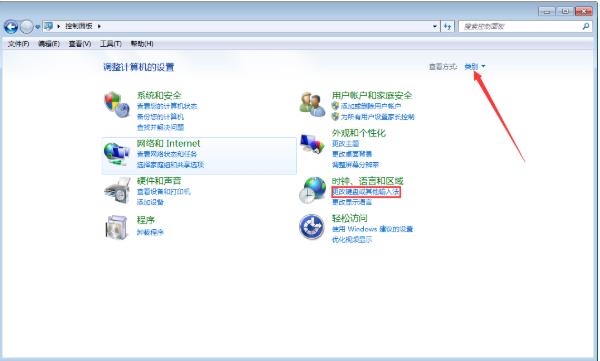The image size is (600, 361).
Task: Open the Network and Internet globe icon
Action: pyautogui.click(x=116, y=154)
